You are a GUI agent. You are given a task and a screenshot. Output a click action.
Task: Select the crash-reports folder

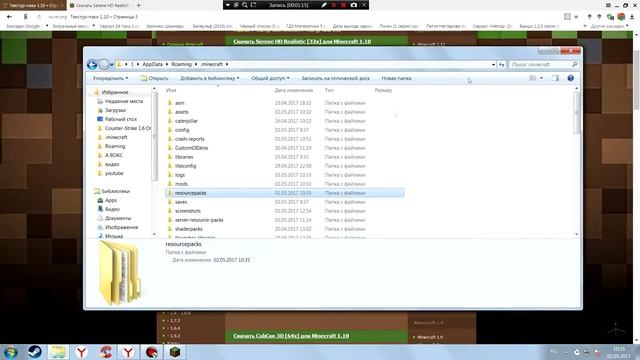(x=190, y=139)
